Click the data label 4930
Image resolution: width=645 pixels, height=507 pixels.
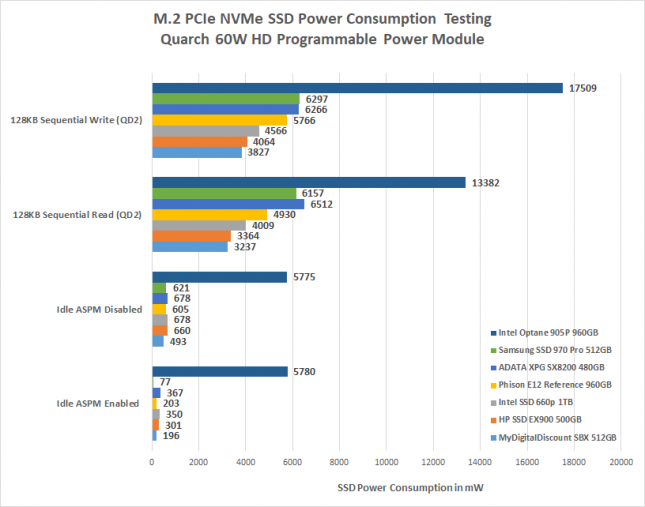(x=284, y=215)
